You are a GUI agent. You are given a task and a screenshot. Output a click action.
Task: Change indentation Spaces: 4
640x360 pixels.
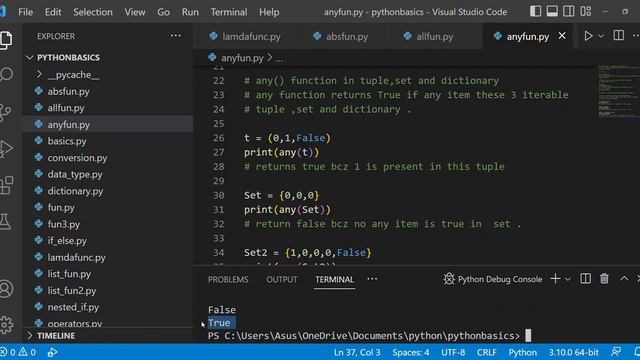pyautogui.click(x=411, y=352)
